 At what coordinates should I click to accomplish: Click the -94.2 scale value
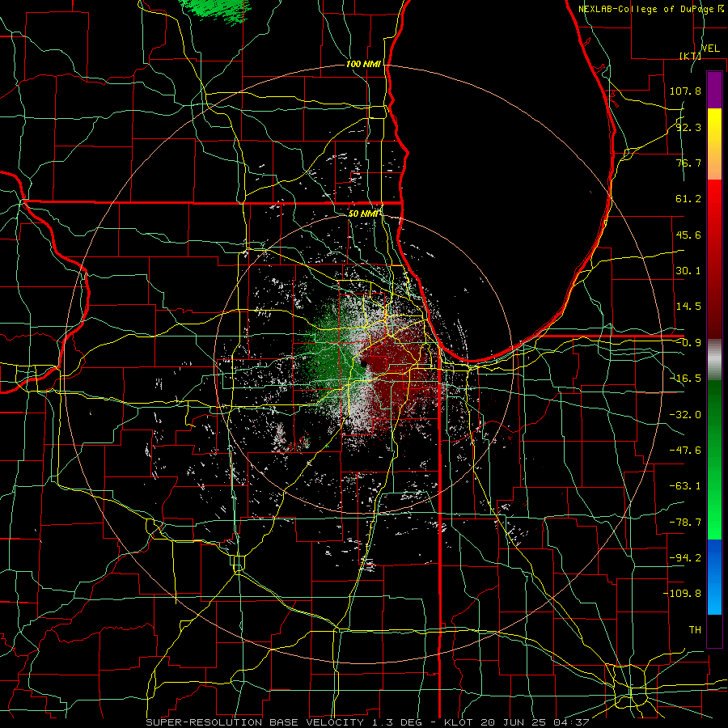(x=685, y=558)
